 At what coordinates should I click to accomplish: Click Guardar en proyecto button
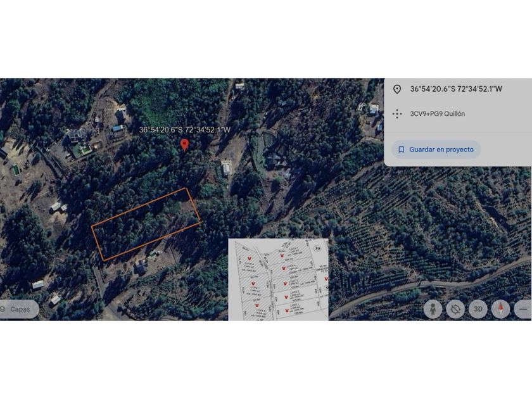tap(436, 149)
